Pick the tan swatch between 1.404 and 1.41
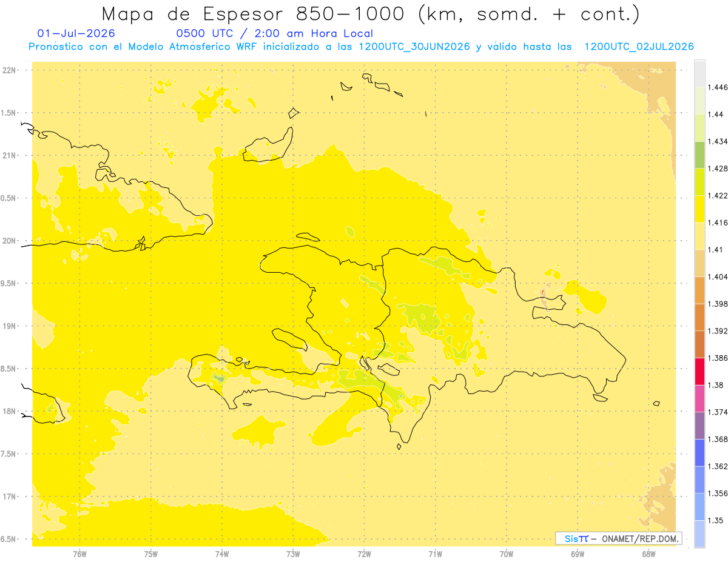The image size is (728, 562). coord(700,263)
